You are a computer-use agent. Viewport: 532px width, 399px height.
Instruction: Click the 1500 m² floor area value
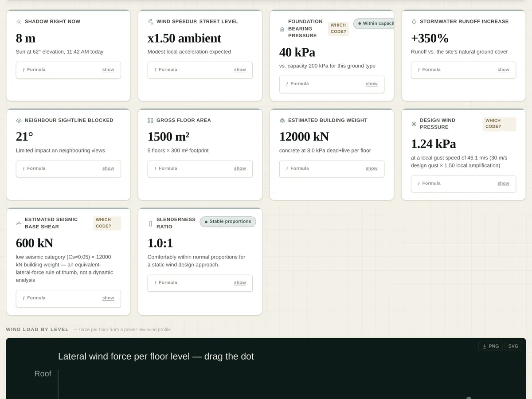tap(168, 137)
